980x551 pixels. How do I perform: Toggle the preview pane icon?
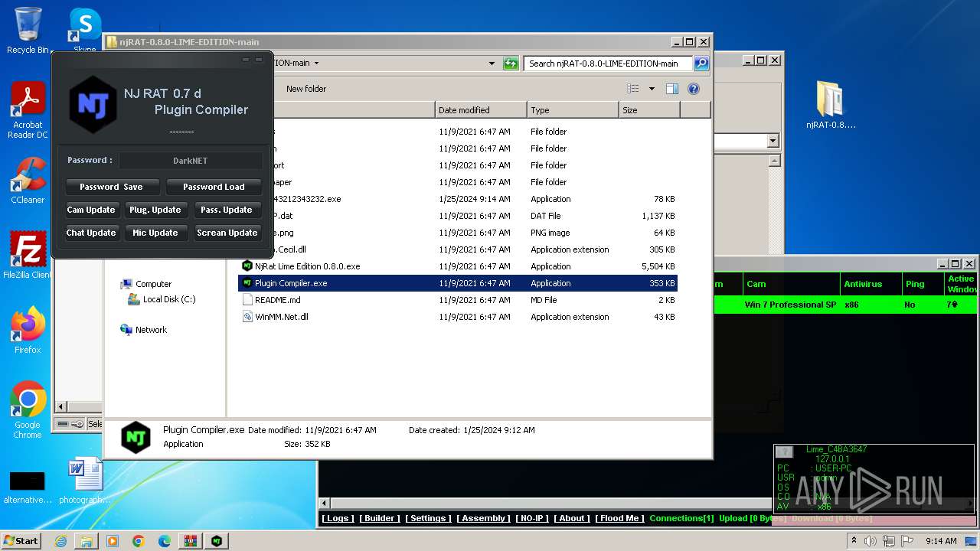click(671, 89)
